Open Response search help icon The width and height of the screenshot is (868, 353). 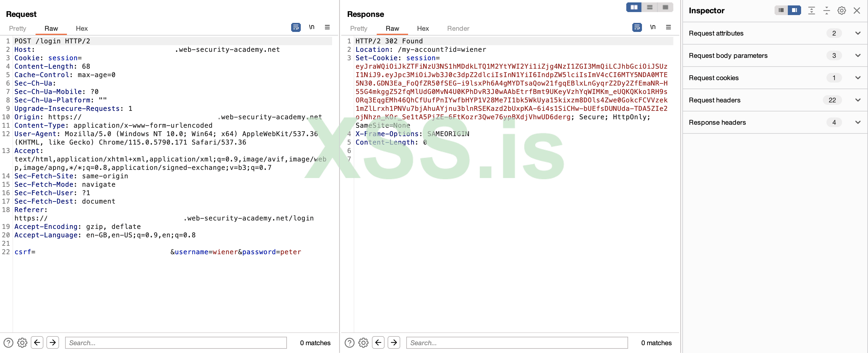[349, 342]
